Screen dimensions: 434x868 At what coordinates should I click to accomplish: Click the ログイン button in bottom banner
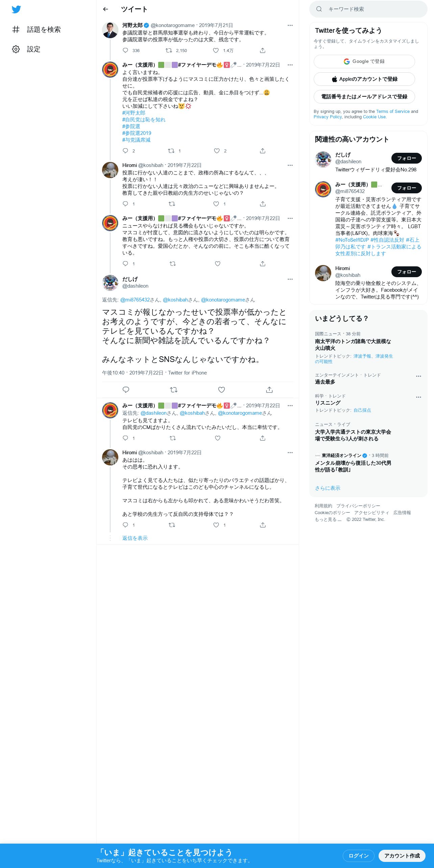point(358,856)
